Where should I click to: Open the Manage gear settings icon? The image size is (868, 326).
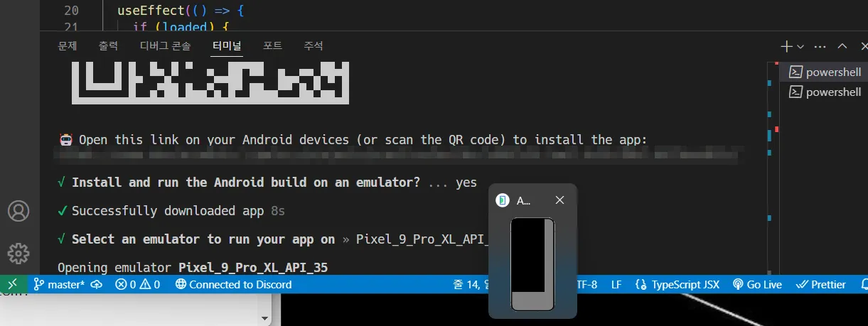click(18, 253)
